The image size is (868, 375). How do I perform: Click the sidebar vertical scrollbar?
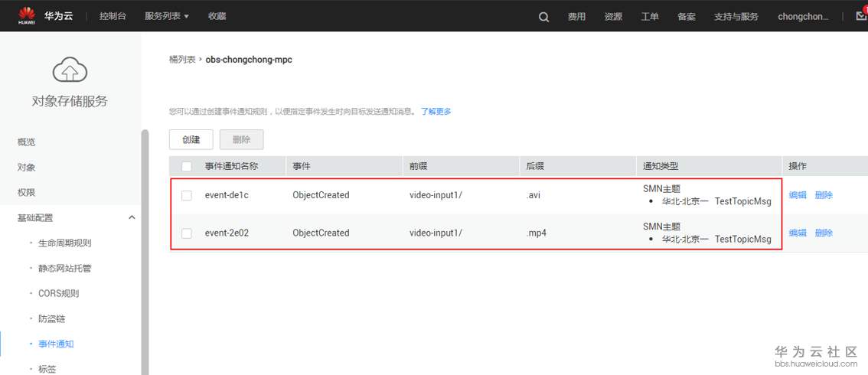(x=145, y=253)
